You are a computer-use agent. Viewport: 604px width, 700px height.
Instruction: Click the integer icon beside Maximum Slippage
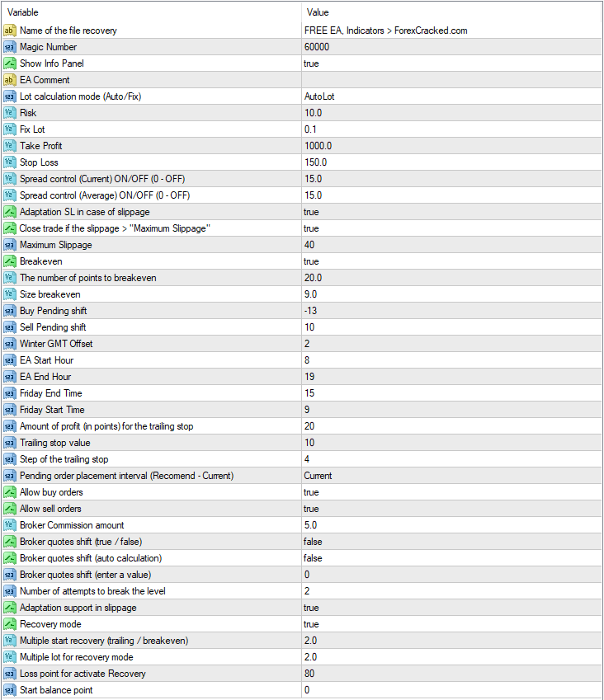tap(10, 245)
